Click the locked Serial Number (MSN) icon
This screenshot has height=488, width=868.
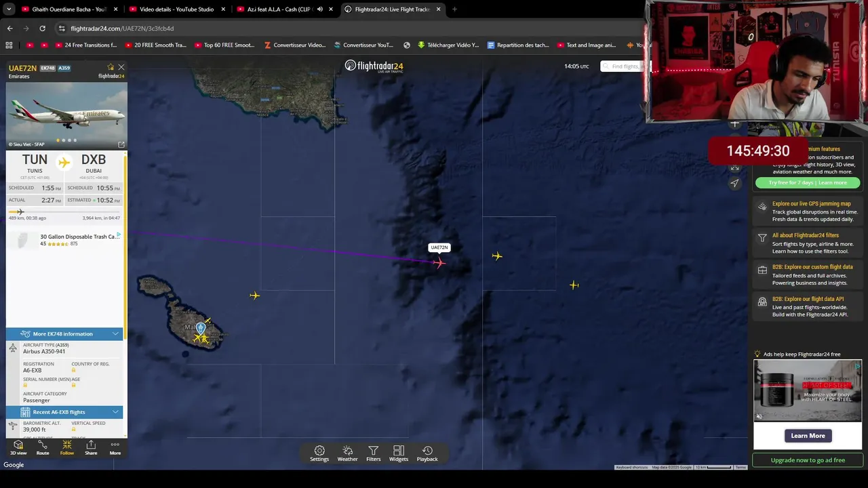25,386
